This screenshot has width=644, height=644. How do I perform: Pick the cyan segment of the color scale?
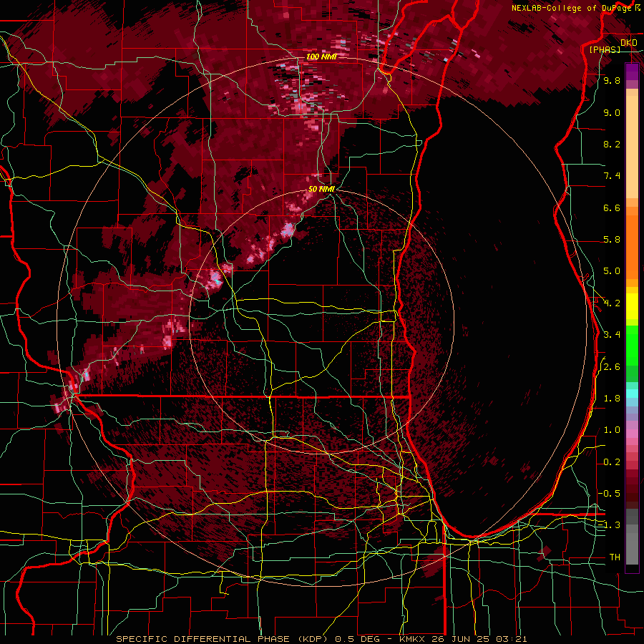click(x=632, y=394)
